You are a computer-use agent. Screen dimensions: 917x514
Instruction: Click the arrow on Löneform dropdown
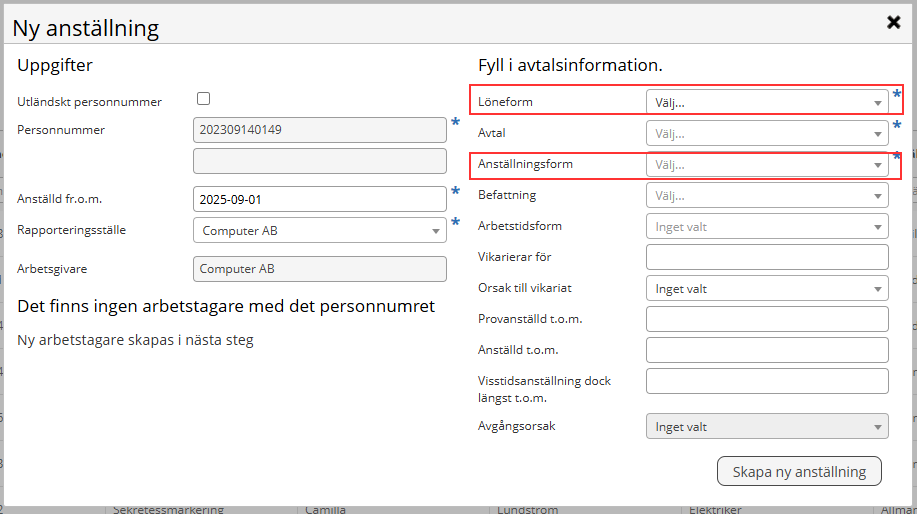pos(877,103)
